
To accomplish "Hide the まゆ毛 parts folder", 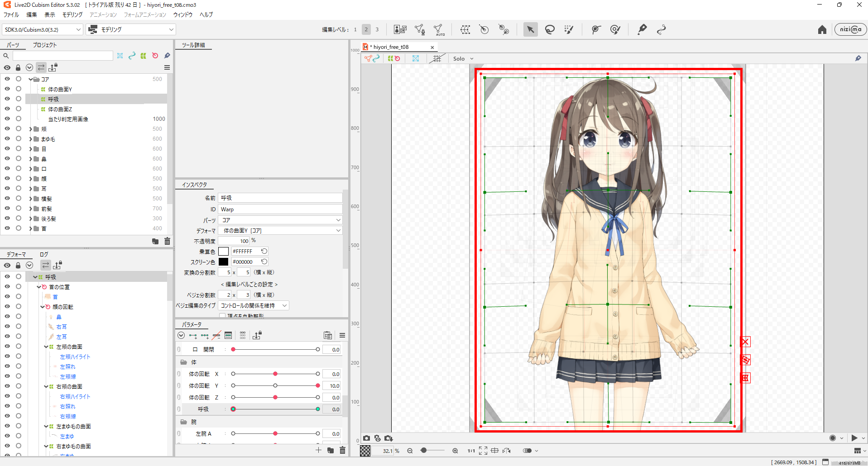I will point(7,138).
